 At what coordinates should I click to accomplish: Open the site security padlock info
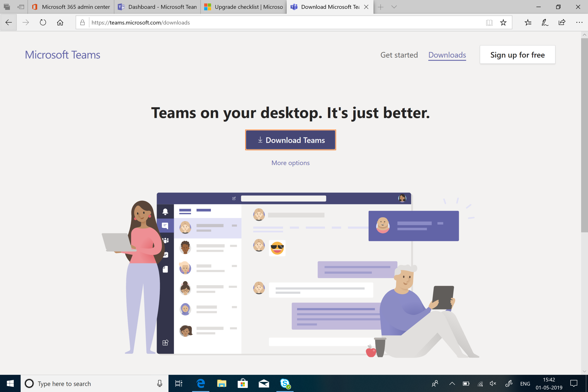(82, 23)
